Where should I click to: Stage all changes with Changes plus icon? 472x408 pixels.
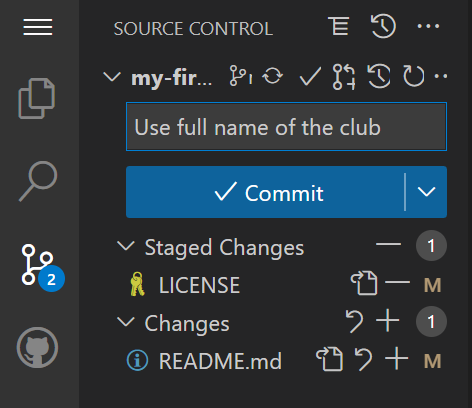[387, 321]
